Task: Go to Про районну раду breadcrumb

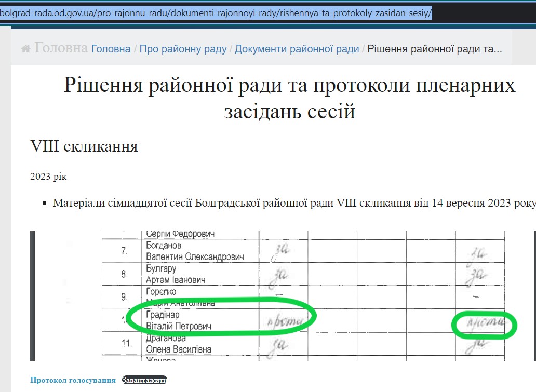Action: point(183,49)
